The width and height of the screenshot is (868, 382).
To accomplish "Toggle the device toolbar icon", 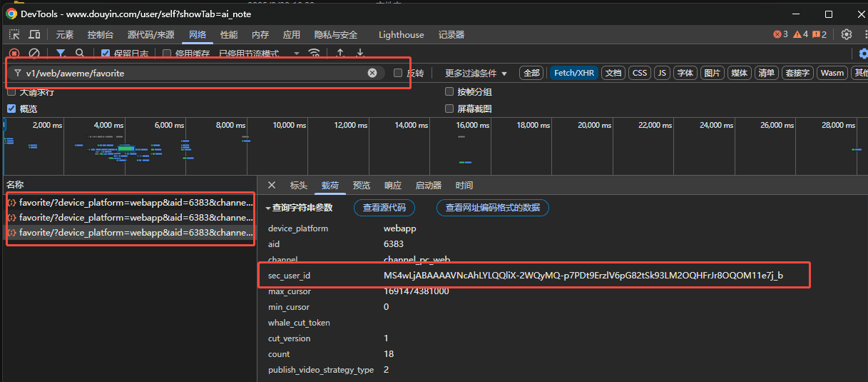I will click(x=34, y=34).
